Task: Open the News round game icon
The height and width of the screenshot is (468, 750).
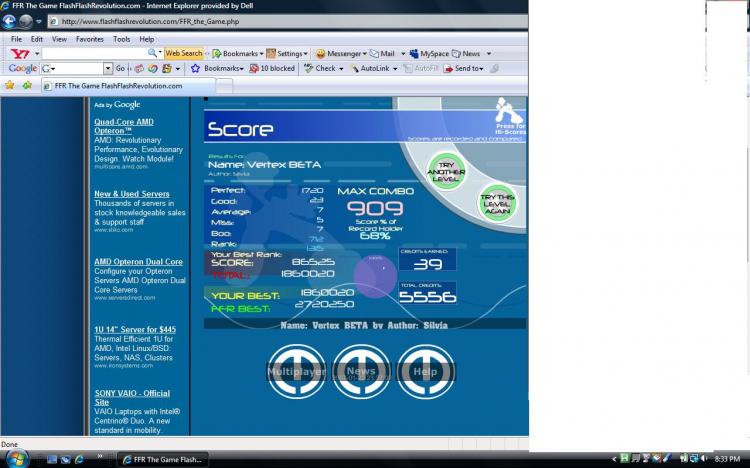Action: tap(361, 371)
